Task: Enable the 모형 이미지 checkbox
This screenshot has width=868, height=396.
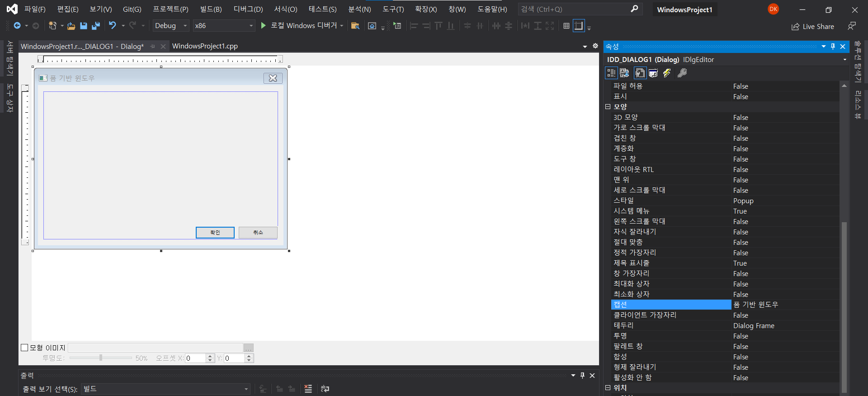Action: tap(24, 348)
